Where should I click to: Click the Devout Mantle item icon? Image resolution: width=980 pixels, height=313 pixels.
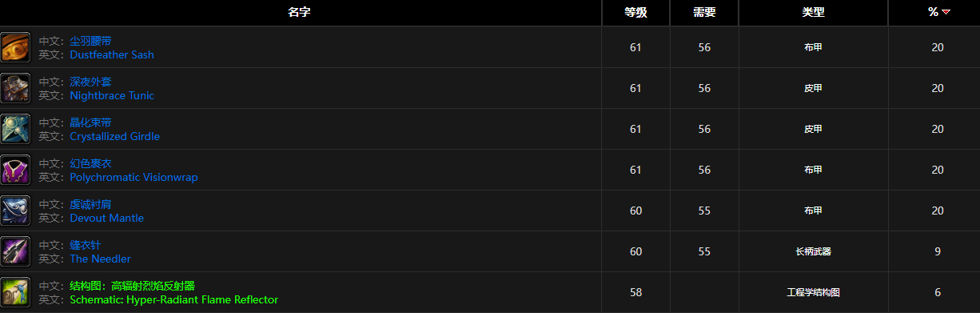point(15,211)
